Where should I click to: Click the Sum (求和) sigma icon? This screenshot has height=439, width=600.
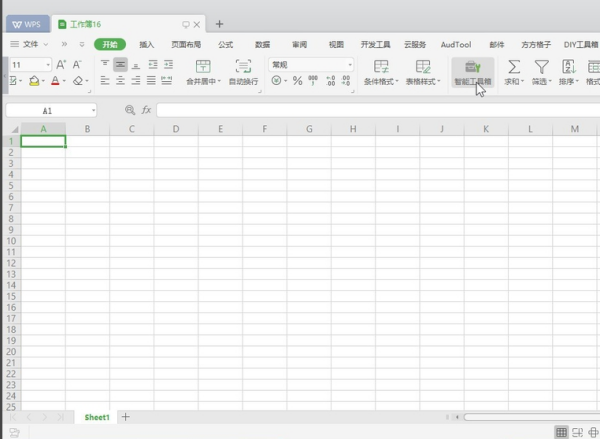[x=514, y=66]
